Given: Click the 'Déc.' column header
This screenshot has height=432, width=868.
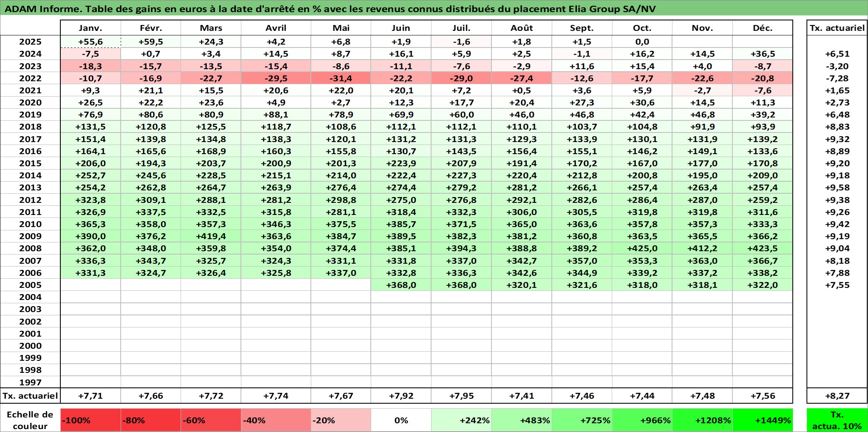Looking at the screenshot, I should (762, 28).
